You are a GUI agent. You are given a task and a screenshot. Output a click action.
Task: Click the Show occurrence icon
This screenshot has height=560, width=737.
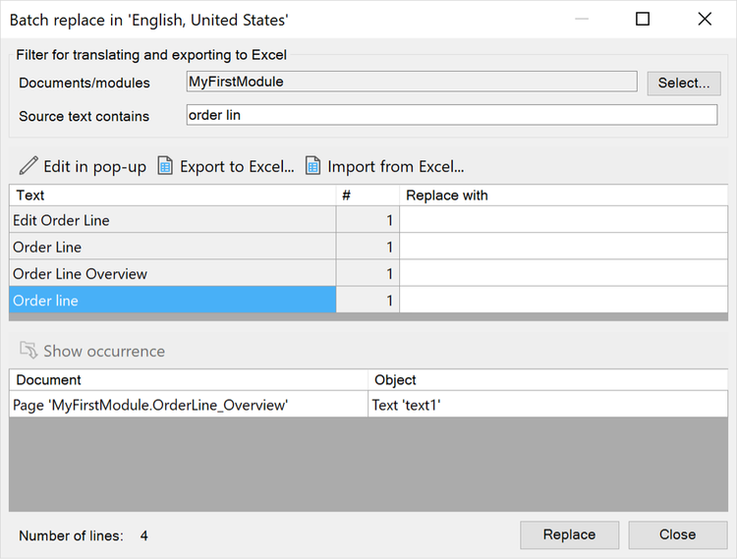28,351
